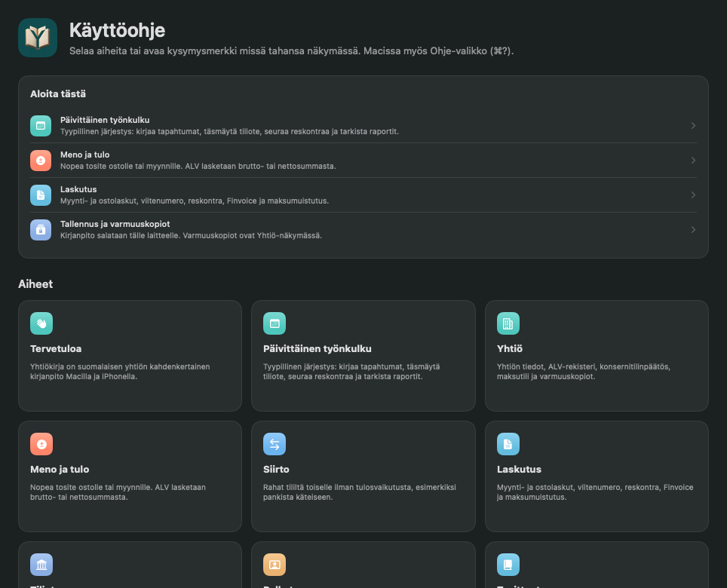Viewport: 727px width, 588px height.
Task: Click the orange contact card icon at bottom
Action: pos(275,565)
